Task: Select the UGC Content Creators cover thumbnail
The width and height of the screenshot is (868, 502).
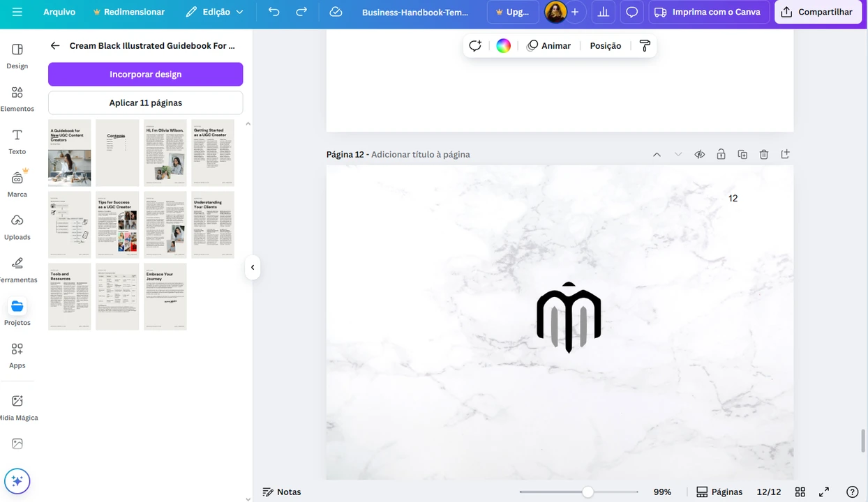Action: point(69,153)
